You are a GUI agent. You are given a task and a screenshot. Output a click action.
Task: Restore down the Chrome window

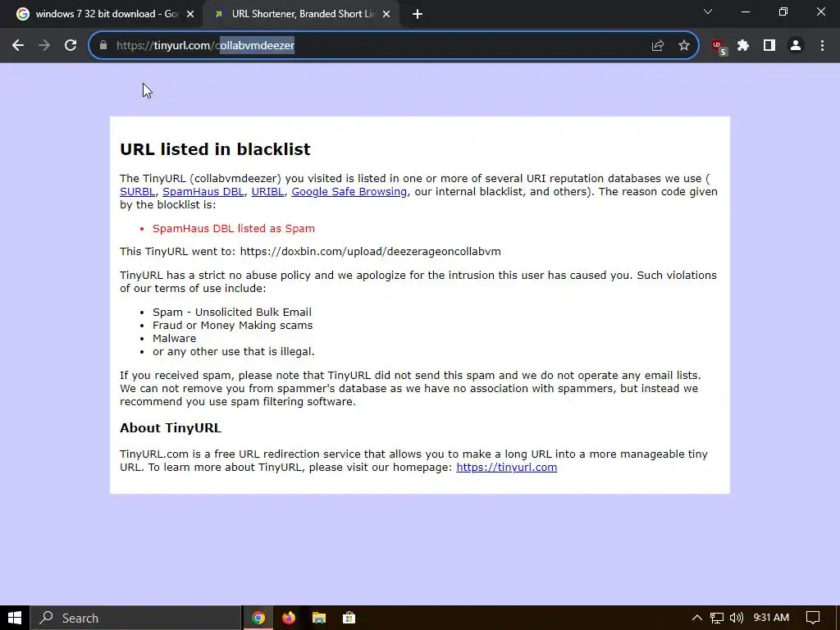[x=783, y=11]
